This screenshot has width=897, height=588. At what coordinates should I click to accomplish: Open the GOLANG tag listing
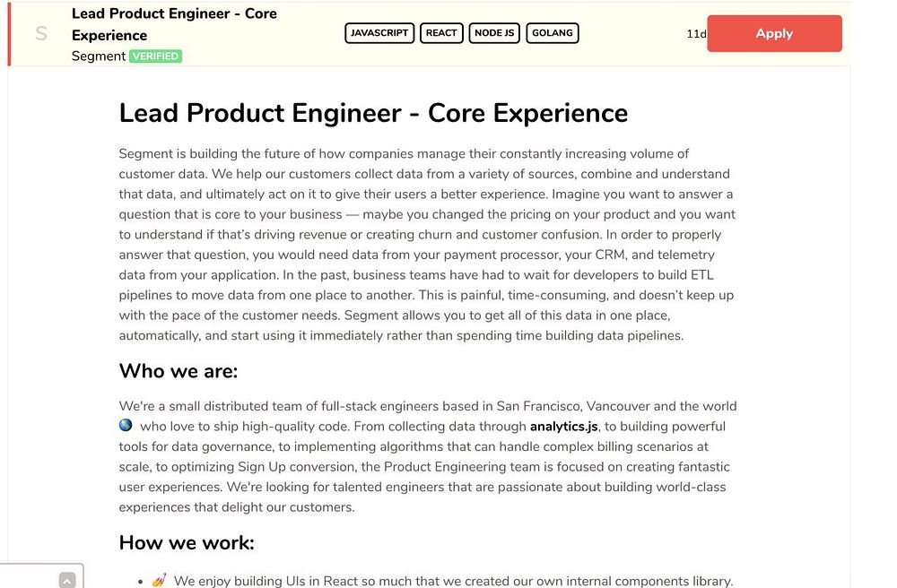pos(552,33)
